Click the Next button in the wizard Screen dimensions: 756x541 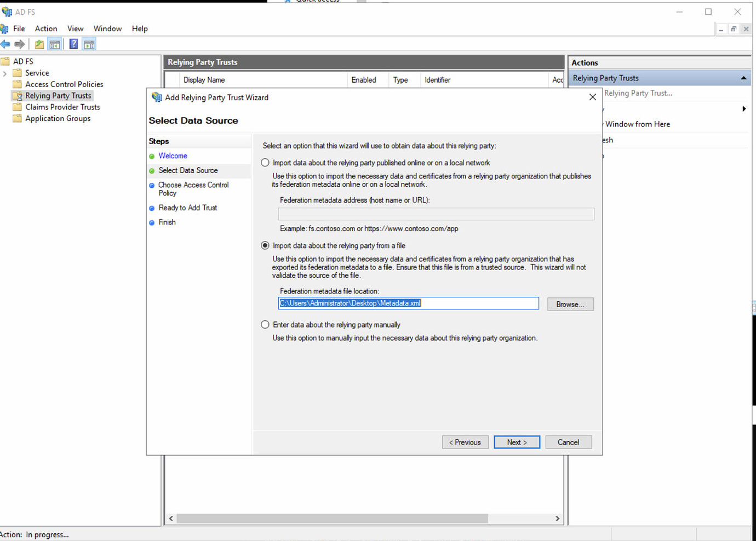[516, 442]
